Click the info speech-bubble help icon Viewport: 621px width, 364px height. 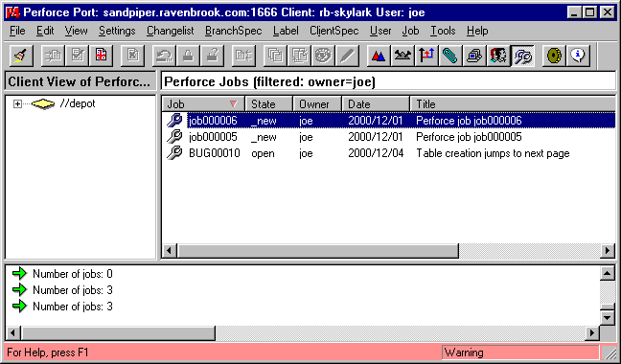point(578,56)
